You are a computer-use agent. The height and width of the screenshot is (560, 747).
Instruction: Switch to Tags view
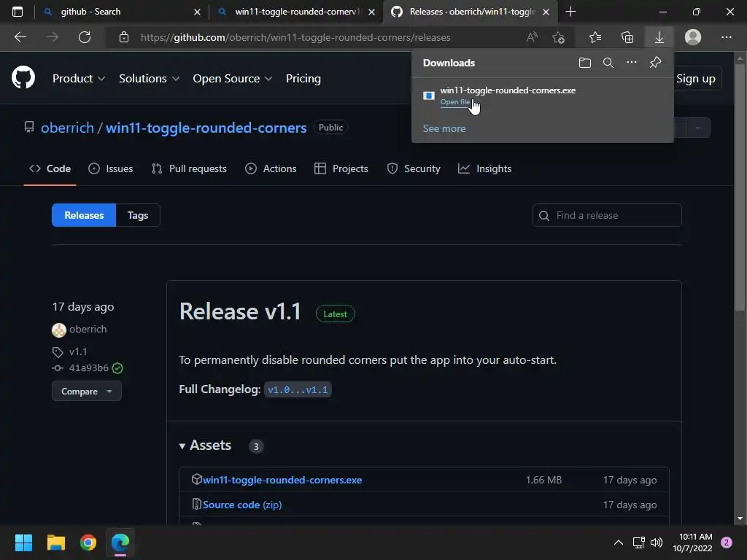coord(138,215)
